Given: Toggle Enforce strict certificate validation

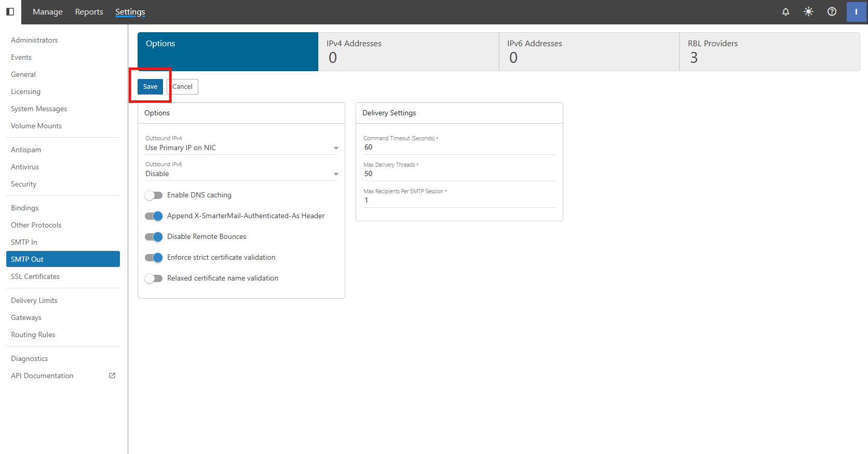Looking at the screenshot, I should (154, 258).
